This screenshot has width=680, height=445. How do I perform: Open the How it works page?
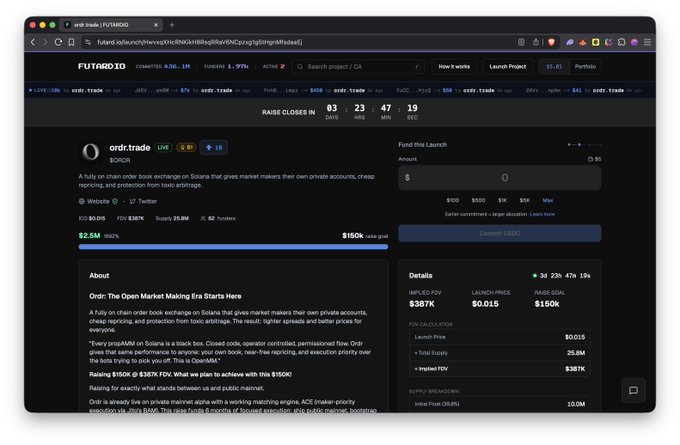[x=454, y=66]
